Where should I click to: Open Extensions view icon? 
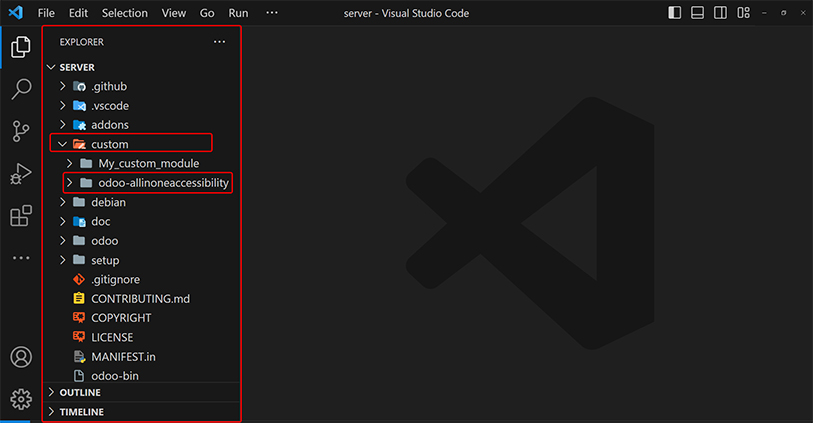pos(21,216)
